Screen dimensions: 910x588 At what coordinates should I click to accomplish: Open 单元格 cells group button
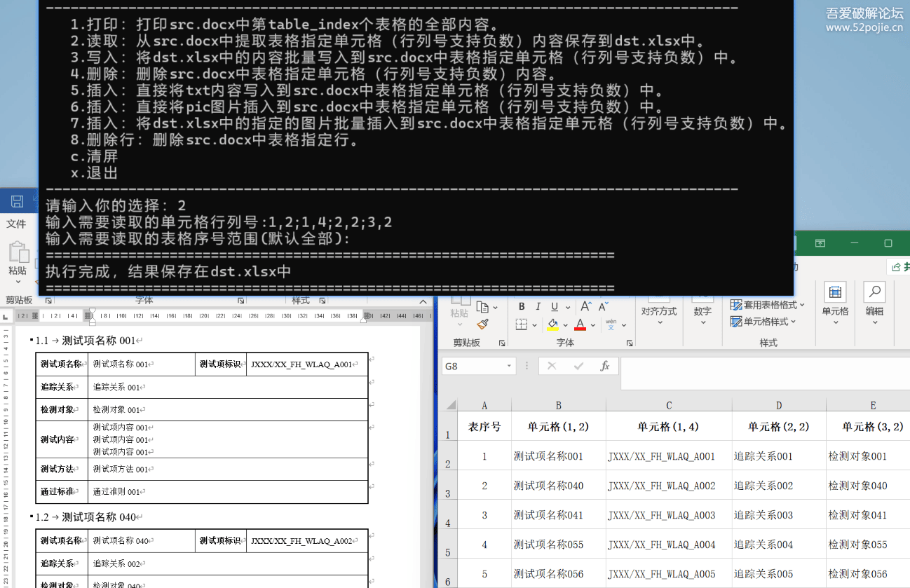[x=835, y=303]
